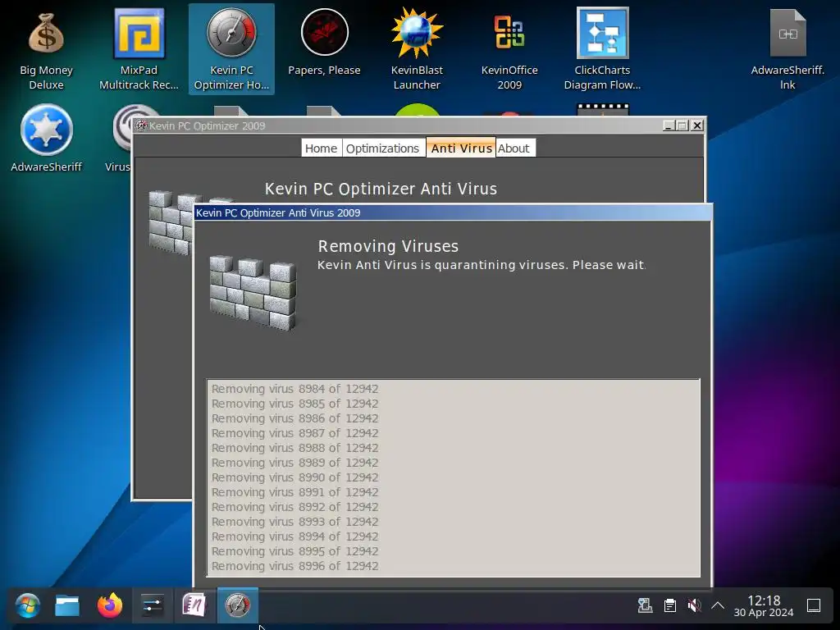Viewport: 840px width, 630px height.
Task: Click Kevin PC Optimizer 2009 title bar icon
Action: (x=141, y=126)
